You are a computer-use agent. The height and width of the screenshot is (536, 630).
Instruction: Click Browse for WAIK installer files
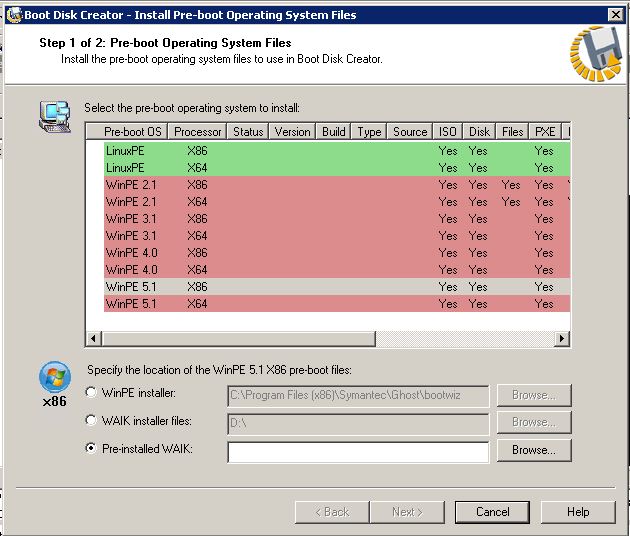pos(534,422)
